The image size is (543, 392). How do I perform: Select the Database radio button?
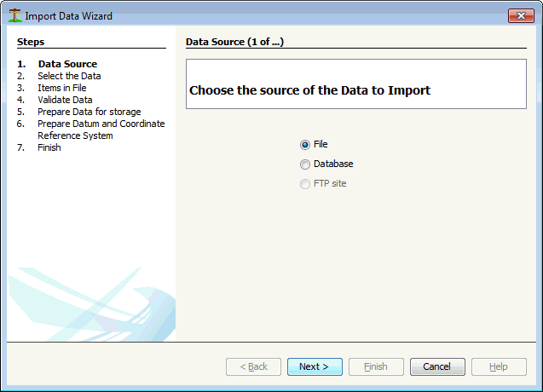pyautogui.click(x=305, y=164)
